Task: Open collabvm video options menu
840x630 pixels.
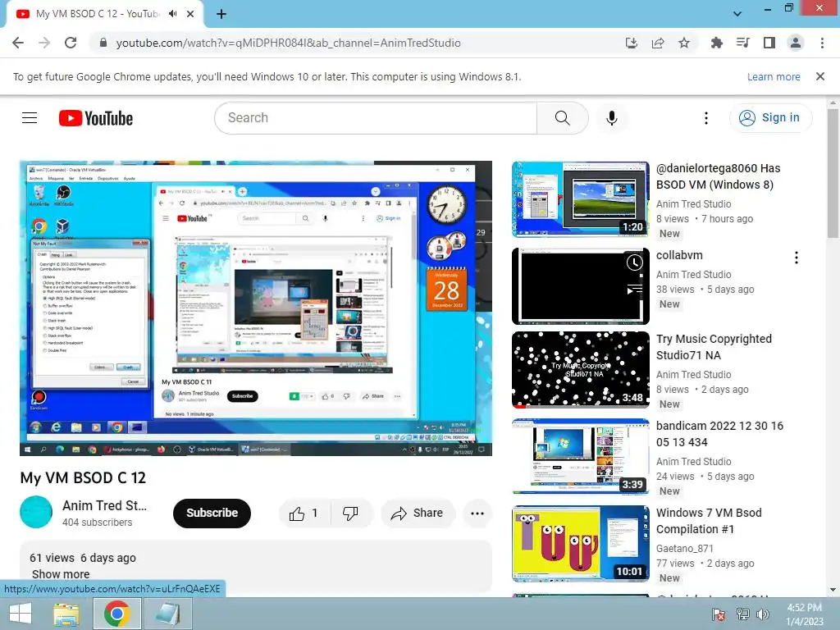Action: point(797,258)
